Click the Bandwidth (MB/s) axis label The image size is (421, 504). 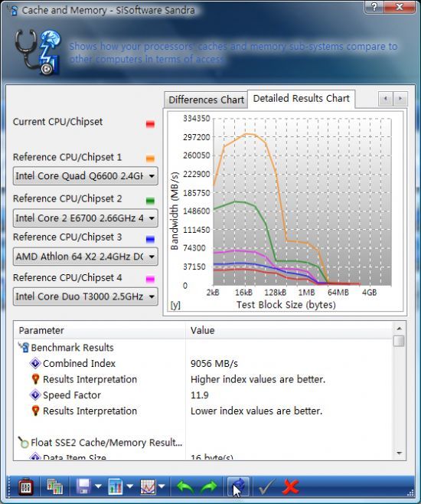coord(175,211)
